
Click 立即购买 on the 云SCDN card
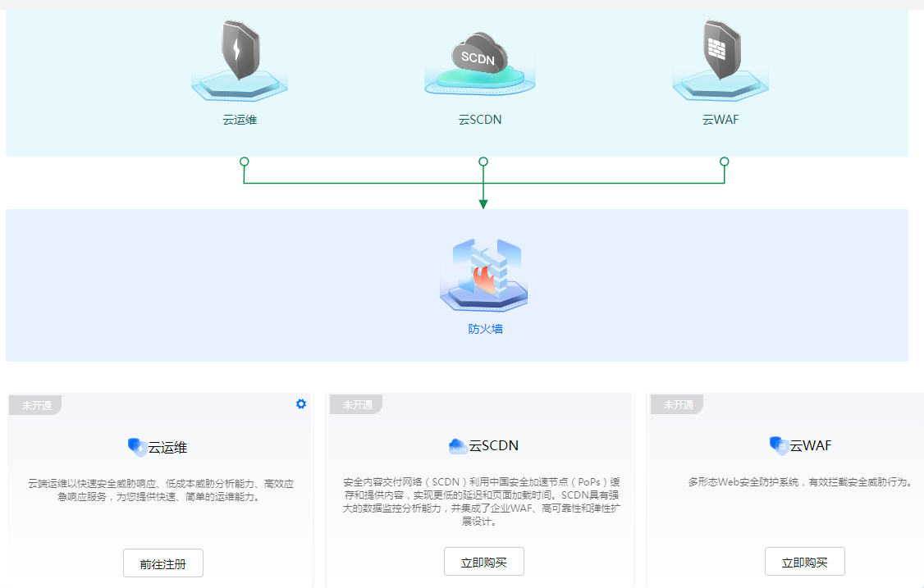483,562
